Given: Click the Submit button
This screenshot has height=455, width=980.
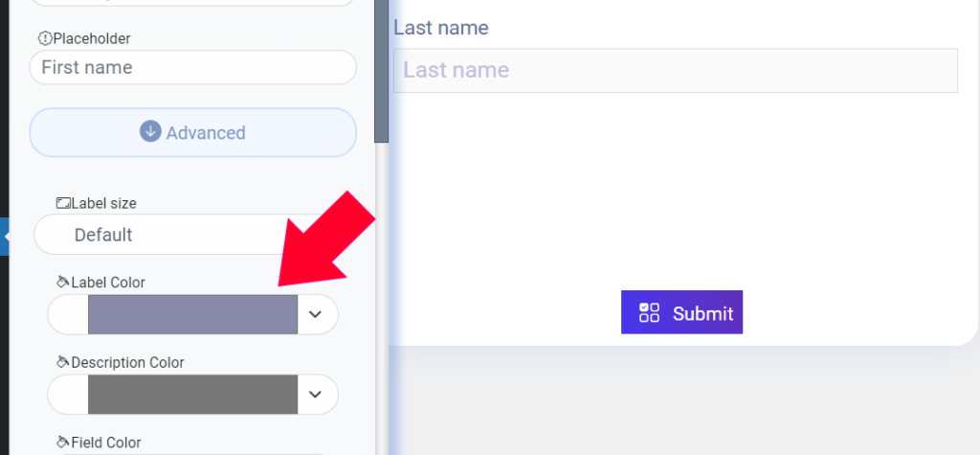Looking at the screenshot, I should (x=681, y=312).
